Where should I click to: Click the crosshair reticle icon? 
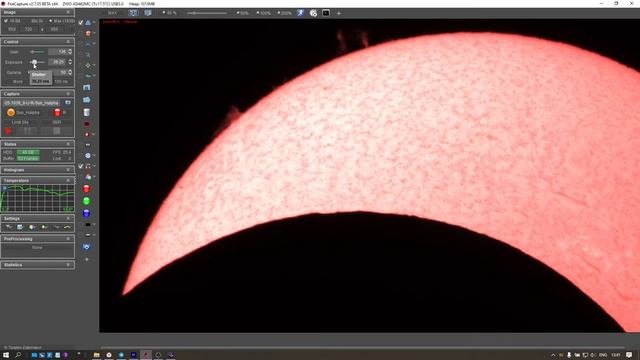tap(88, 65)
